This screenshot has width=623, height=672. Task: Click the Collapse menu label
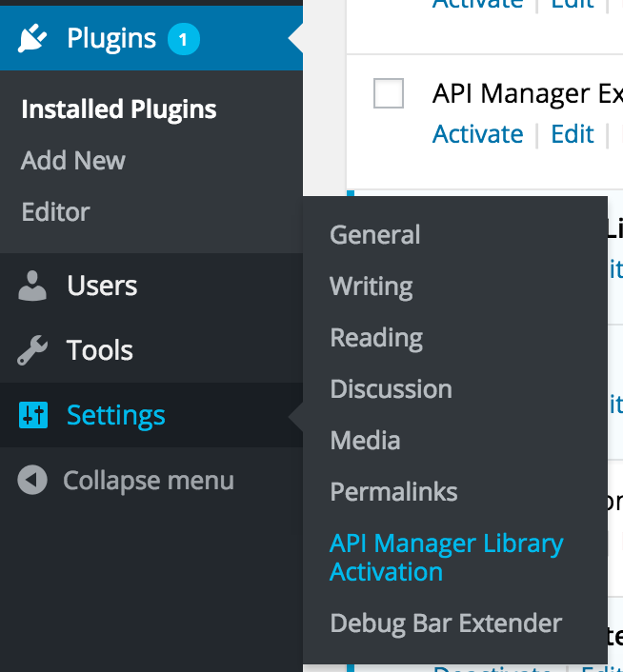coord(149,481)
